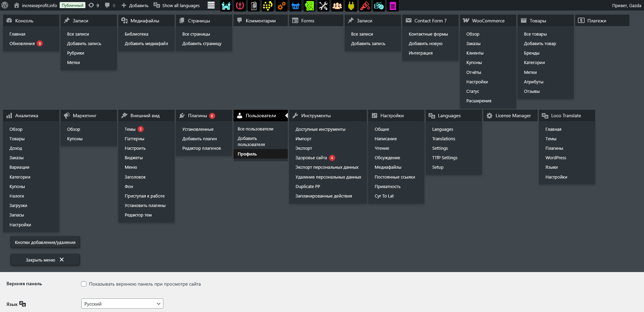Screen dimensions: 644x312
Task: Click the yellow strategy playbook icon
Action: (x=268, y=5)
